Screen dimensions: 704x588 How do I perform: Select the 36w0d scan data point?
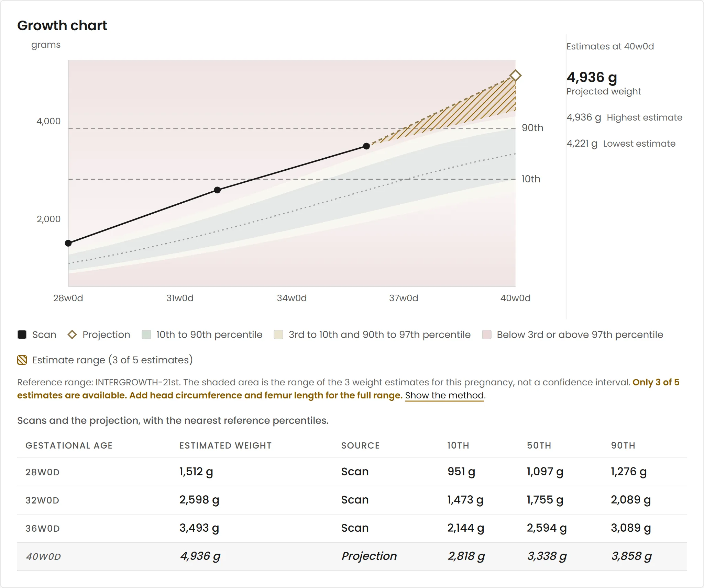pyautogui.click(x=366, y=146)
